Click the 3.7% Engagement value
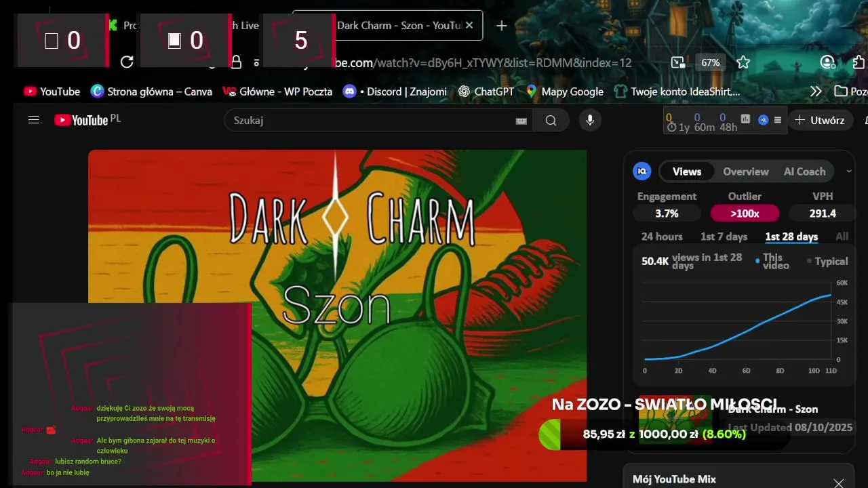This screenshot has height=488, width=868. (x=667, y=213)
